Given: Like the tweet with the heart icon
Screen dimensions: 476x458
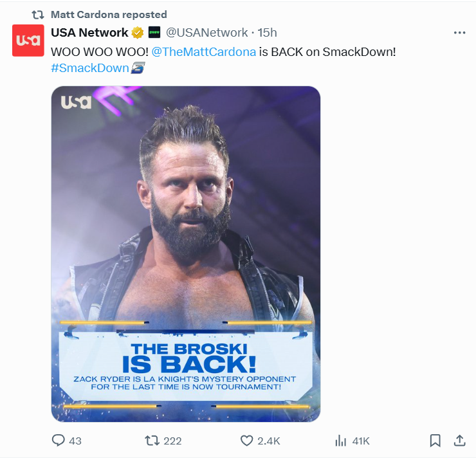Looking at the screenshot, I should click(246, 441).
